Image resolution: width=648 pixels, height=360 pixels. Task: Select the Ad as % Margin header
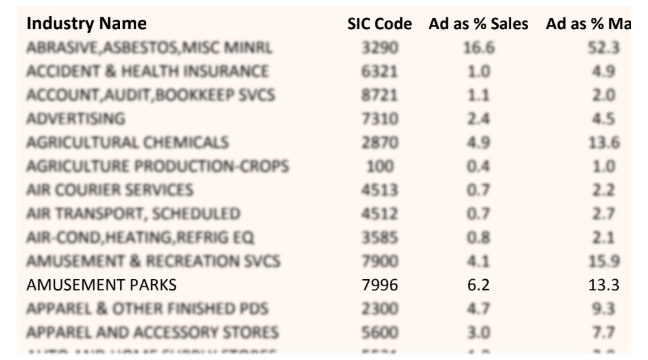pos(588,24)
